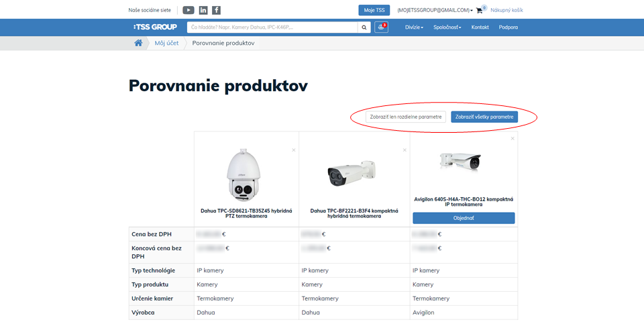Screen dimensions: 644x322
Task: Open the LinkedIn social media icon
Action: click(x=203, y=10)
